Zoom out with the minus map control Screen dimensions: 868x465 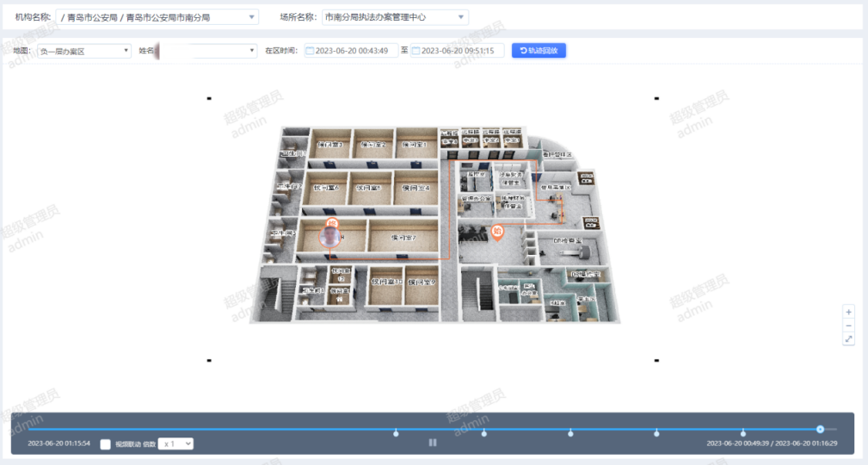[x=849, y=325]
